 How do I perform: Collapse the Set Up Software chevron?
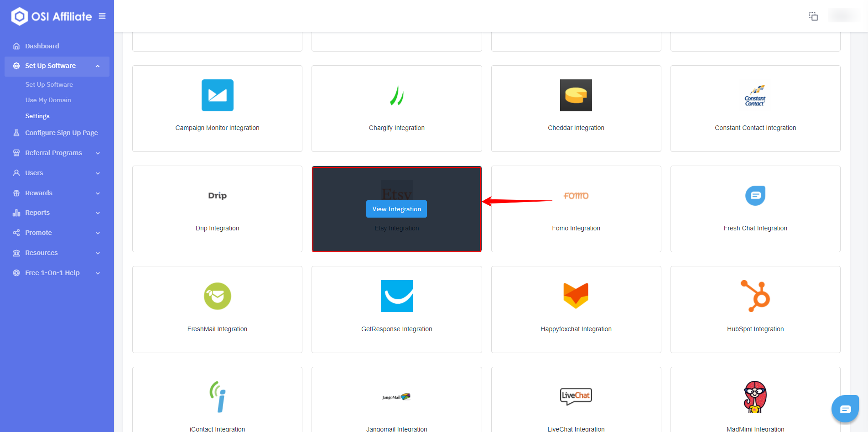pos(98,66)
